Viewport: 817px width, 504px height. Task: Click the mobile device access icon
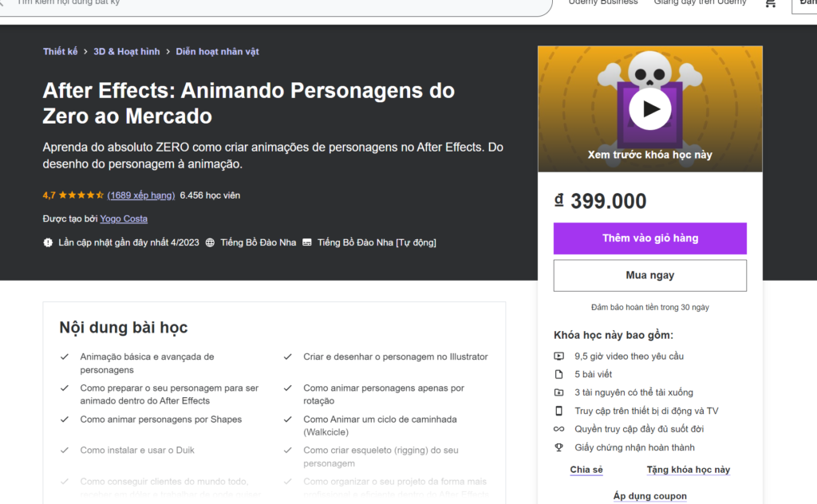(x=558, y=411)
